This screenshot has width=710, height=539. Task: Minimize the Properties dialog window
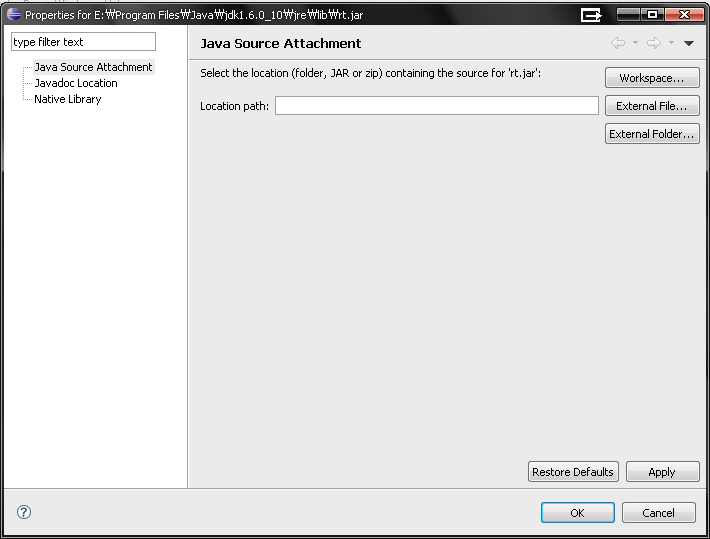pyautogui.click(x=628, y=14)
